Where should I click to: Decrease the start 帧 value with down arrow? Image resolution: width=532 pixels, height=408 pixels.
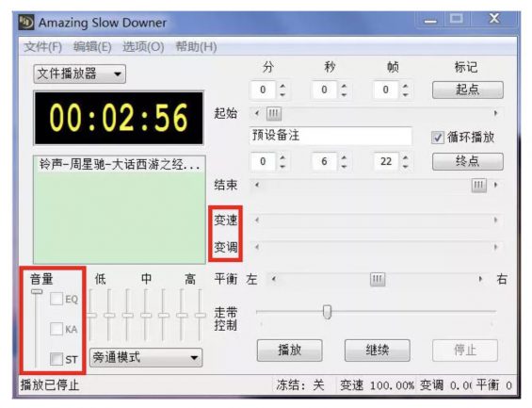point(405,95)
